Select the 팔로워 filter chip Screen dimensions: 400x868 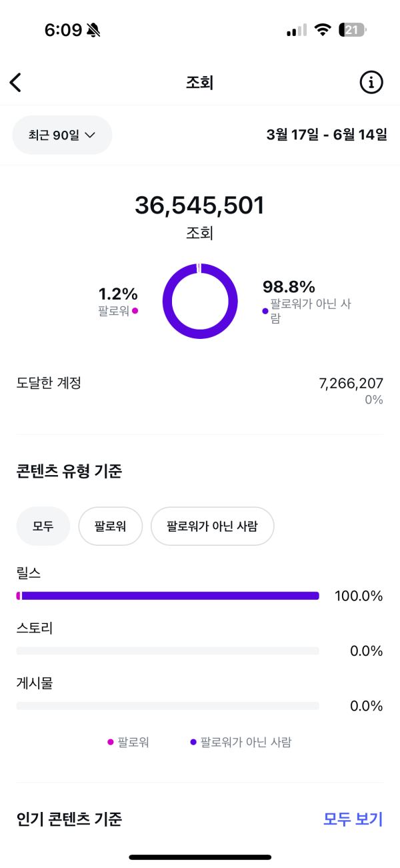pyautogui.click(x=111, y=526)
